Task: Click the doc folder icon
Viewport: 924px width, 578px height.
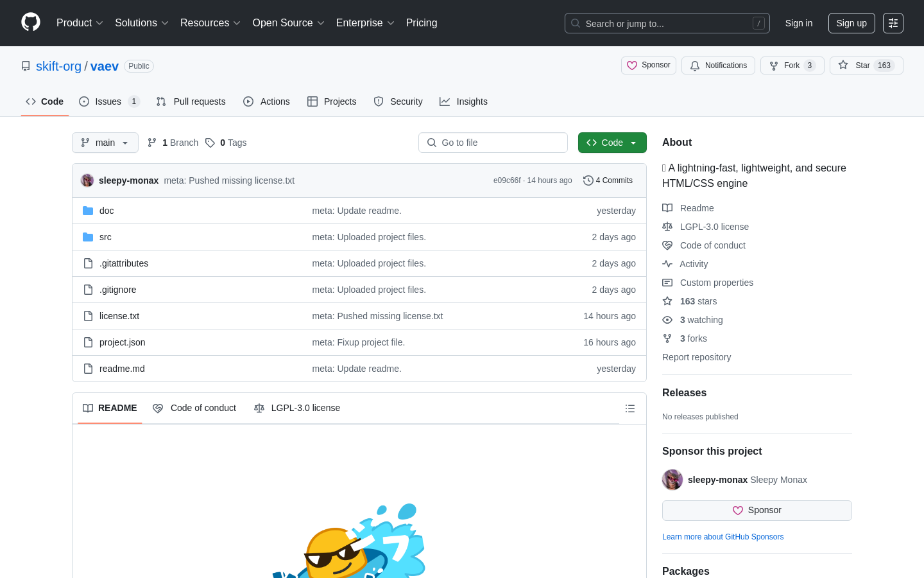Action: [x=88, y=211]
